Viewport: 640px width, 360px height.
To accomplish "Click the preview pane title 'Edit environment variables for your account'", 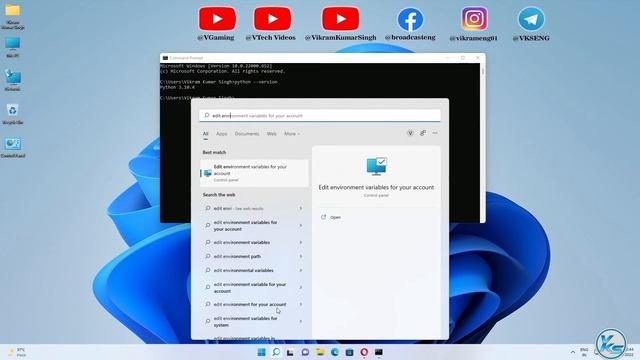I will 376,187.
